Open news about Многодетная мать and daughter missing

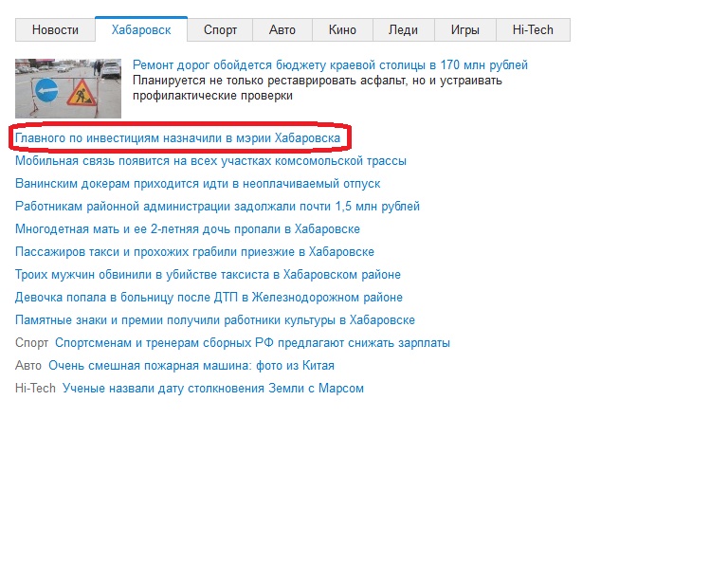pos(188,228)
